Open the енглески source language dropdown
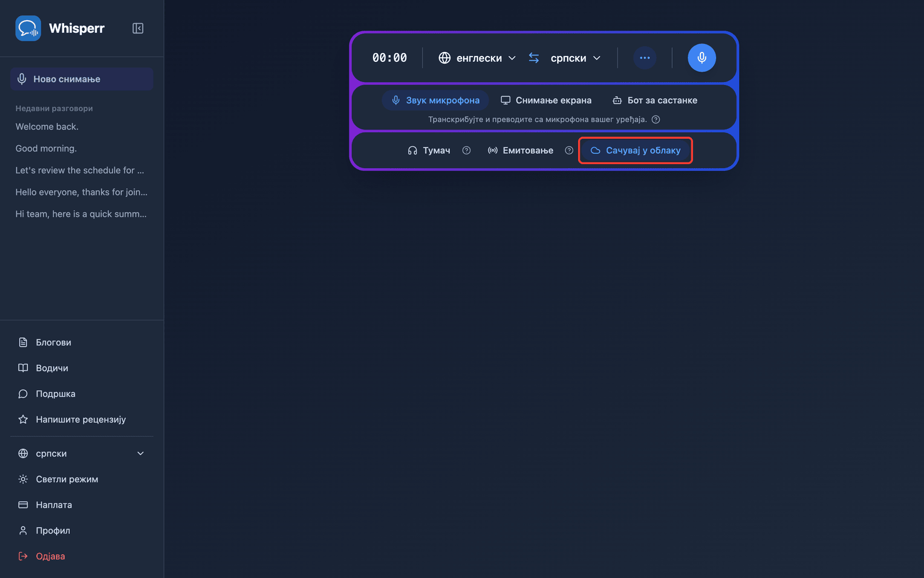Screen dimensions: 924x578 pyautogui.click(x=477, y=58)
